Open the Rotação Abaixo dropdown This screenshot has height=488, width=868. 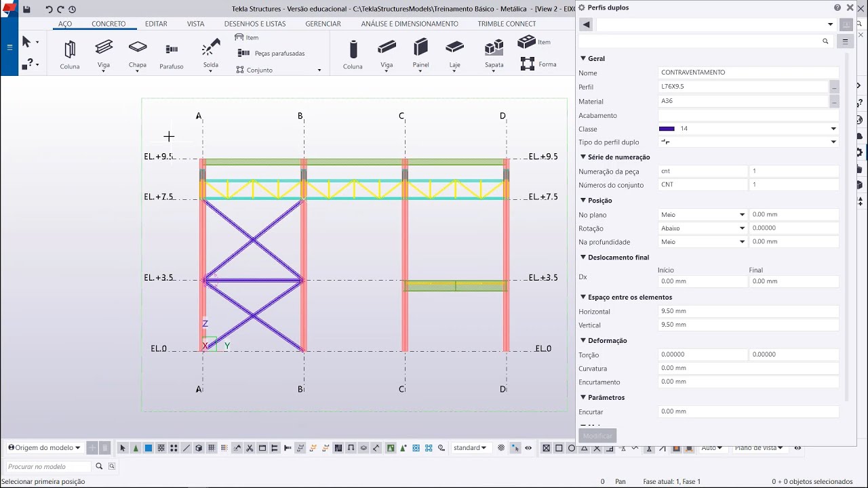(742, 228)
